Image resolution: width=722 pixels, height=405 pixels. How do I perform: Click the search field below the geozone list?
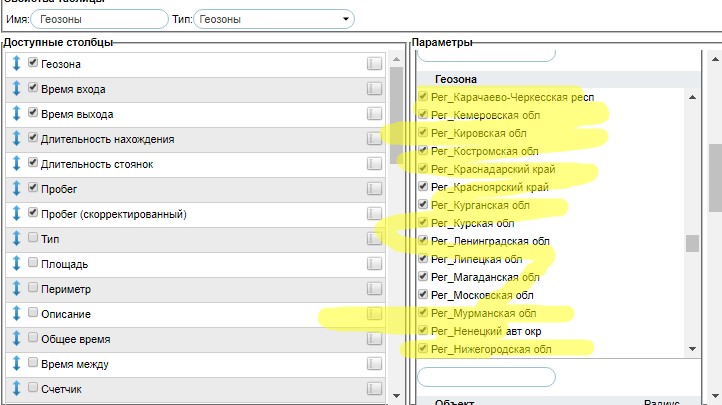click(x=486, y=377)
